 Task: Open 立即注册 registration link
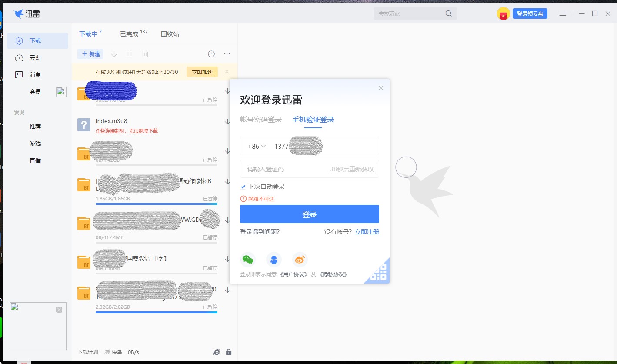[x=367, y=232]
